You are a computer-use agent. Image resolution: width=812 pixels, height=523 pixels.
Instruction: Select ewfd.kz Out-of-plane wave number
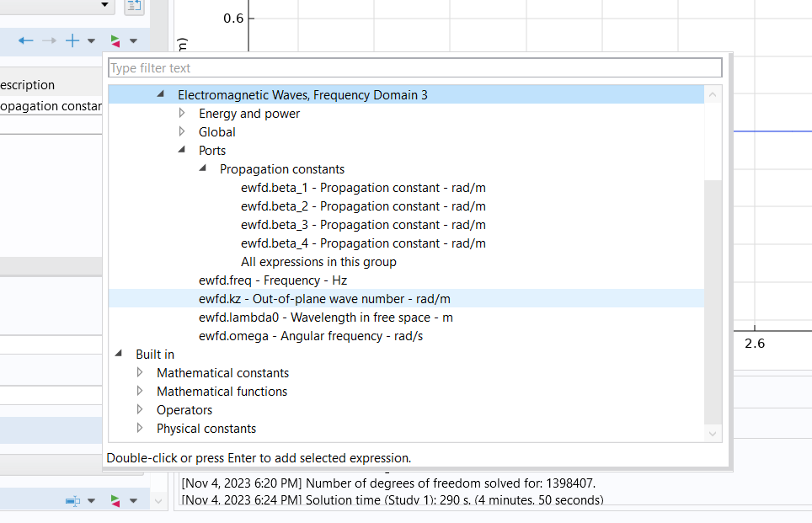pos(324,299)
